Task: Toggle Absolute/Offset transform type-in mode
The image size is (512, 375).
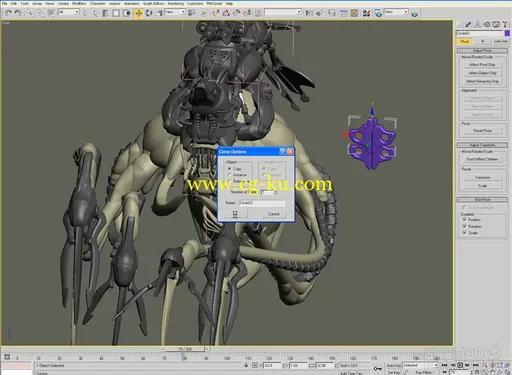Action: point(255,365)
